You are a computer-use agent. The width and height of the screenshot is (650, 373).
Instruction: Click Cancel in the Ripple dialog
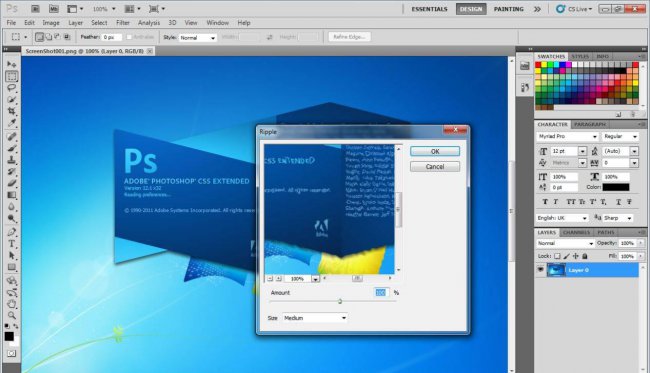coord(435,167)
